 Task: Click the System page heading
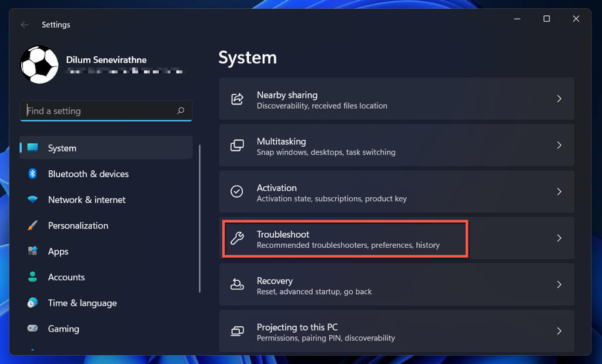point(248,58)
